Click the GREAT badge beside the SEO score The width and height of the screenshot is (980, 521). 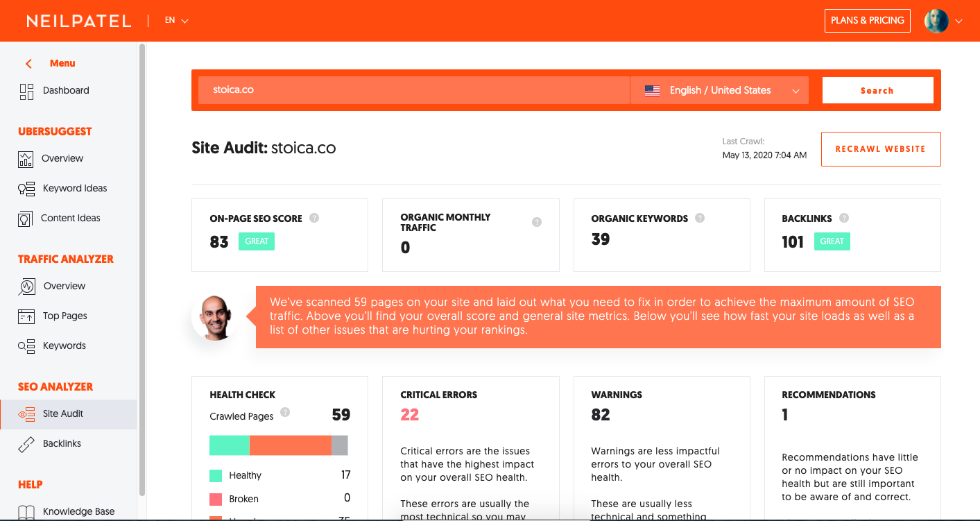coord(257,241)
